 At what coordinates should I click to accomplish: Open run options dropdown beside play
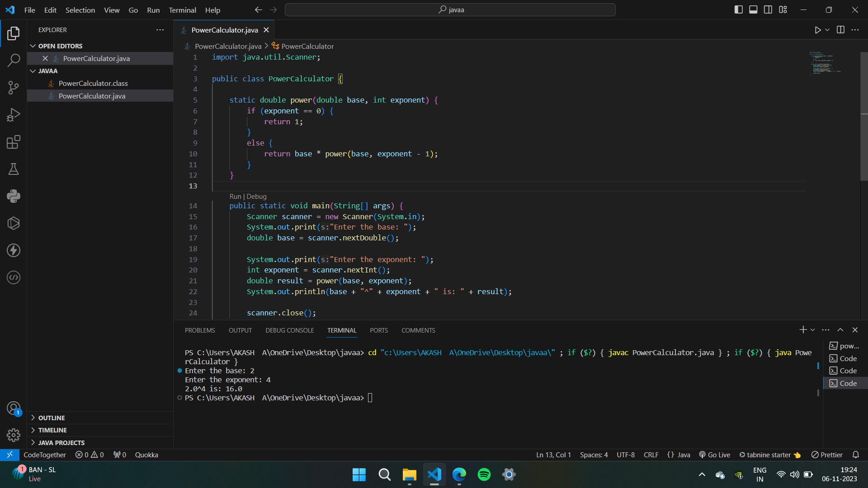coord(827,30)
